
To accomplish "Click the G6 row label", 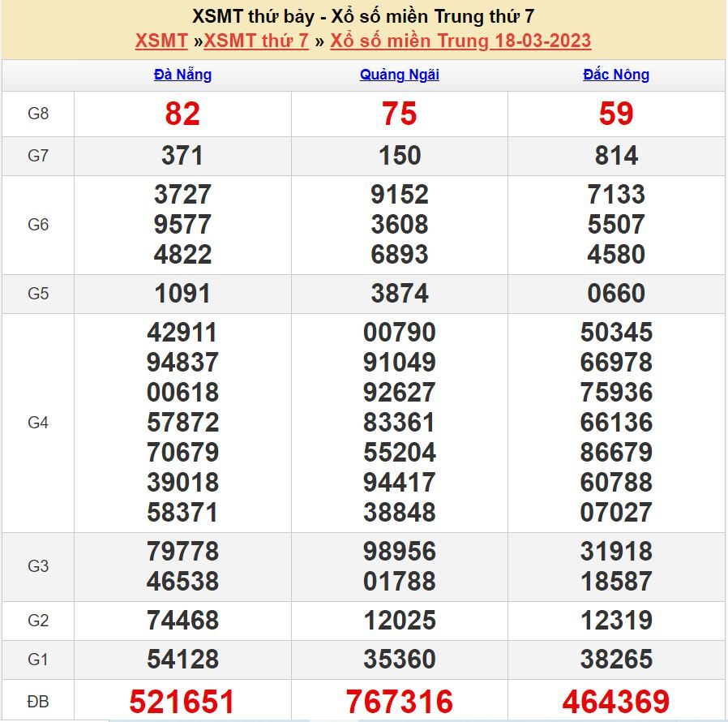I will (38, 225).
